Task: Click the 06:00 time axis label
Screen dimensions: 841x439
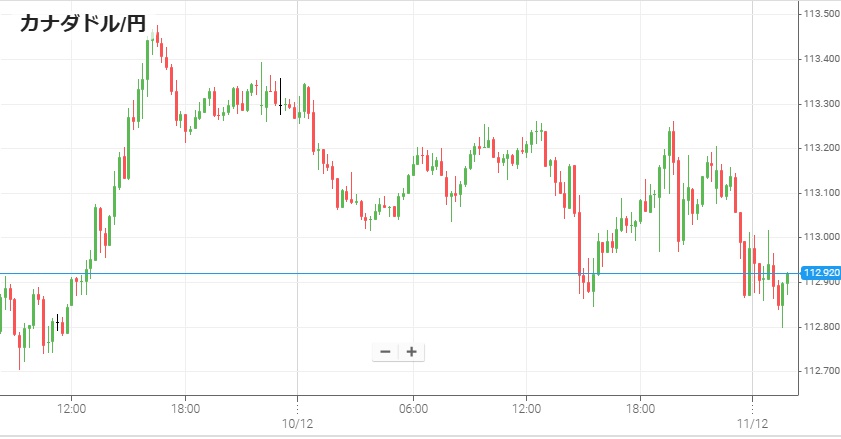Action: click(413, 409)
